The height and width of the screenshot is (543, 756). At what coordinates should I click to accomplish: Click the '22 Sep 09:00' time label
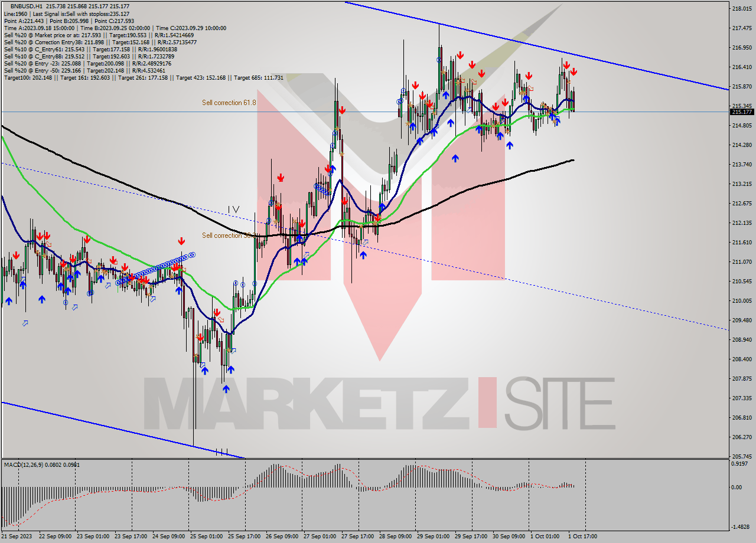(x=56, y=537)
